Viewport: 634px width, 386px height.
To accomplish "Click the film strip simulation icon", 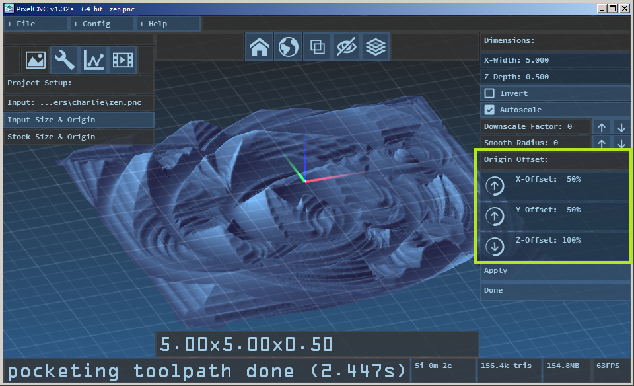I will point(123,60).
